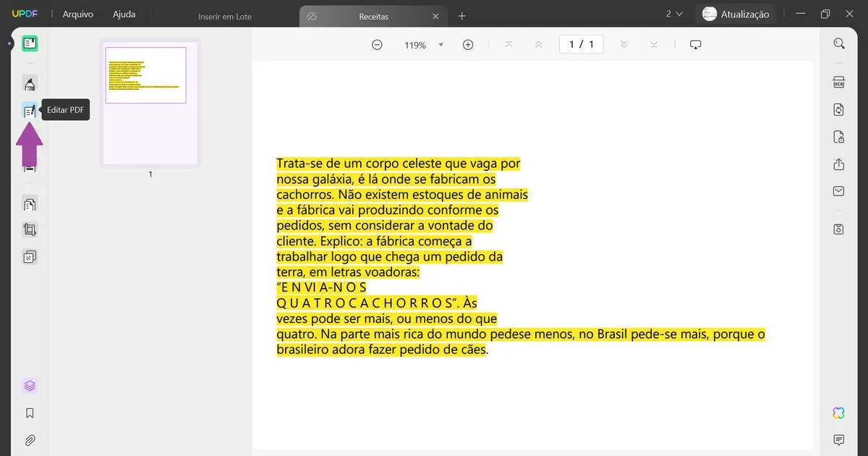
Task: Select the Editar PDF tool
Action: point(30,110)
